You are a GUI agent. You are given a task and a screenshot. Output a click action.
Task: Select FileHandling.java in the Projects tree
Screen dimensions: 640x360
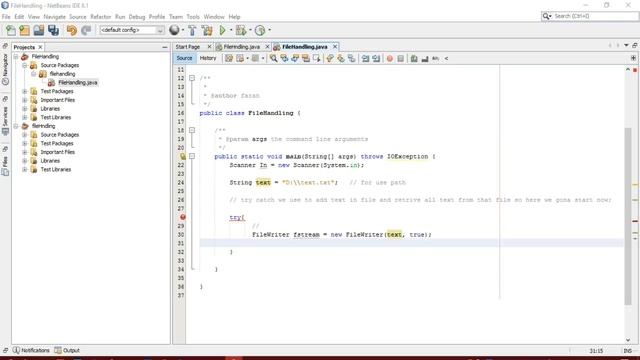coord(78,83)
